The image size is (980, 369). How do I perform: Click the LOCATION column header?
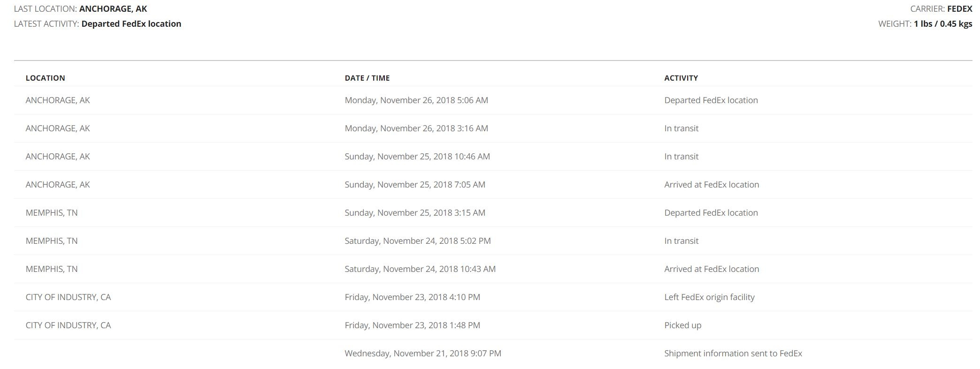point(45,78)
